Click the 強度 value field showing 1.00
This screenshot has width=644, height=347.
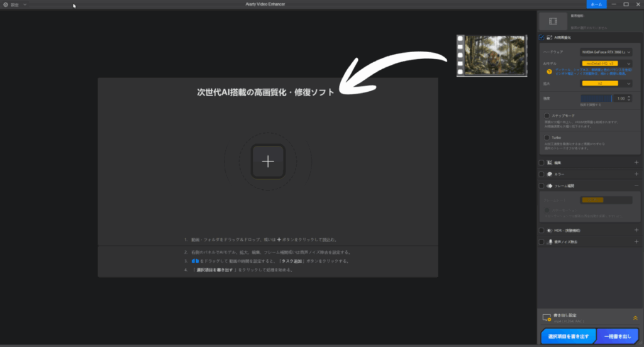pyautogui.click(x=620, y=99)
